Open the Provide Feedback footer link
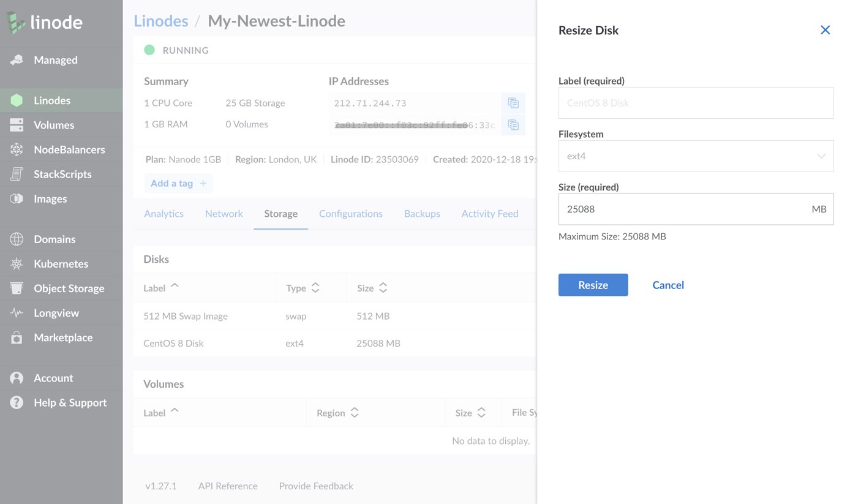This screenshot has height=504, width=850. (316, 486)
